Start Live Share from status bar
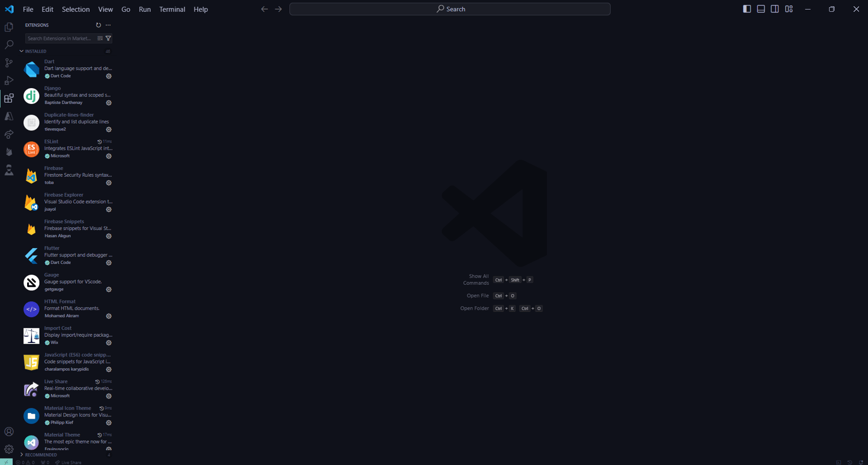 click(x=68, y=462)
